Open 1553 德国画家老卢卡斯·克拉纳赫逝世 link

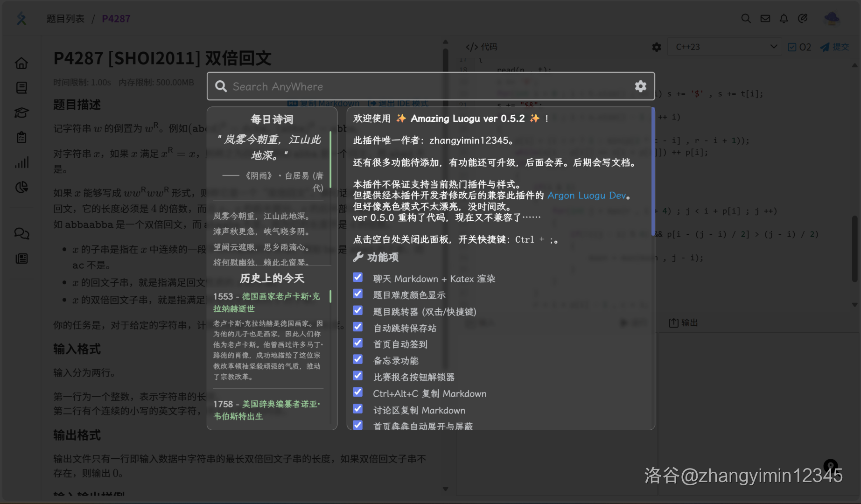coord(266,302)
